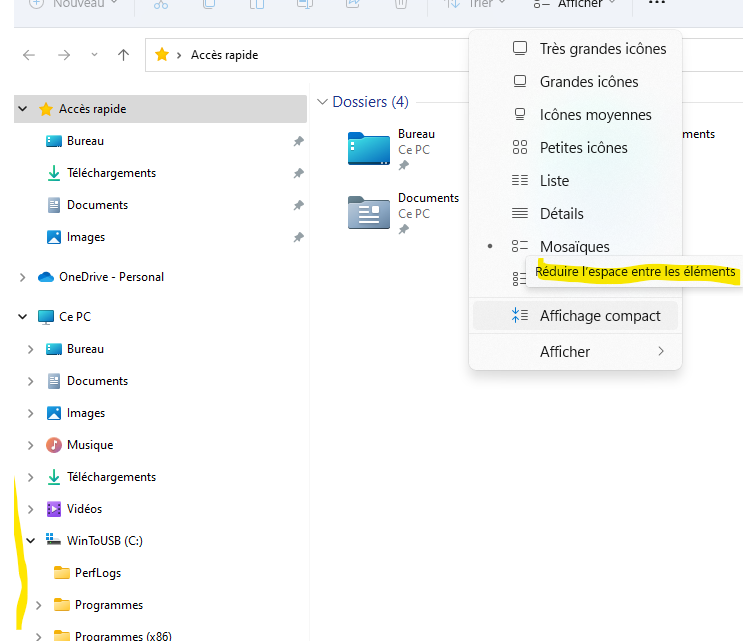Click the Musique icon under Ce PC
Image resolution: width=743 pixels, height=641 pixels.
(x=54, y=445)
